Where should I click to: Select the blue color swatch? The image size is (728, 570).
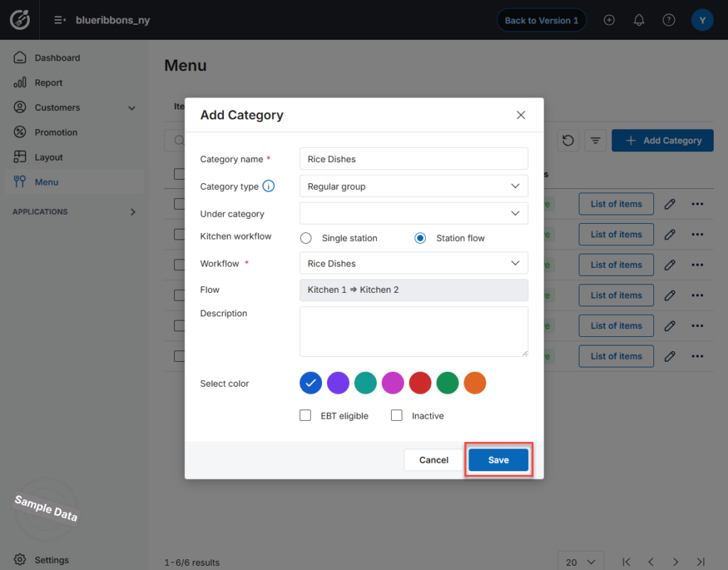coord(311,383)
